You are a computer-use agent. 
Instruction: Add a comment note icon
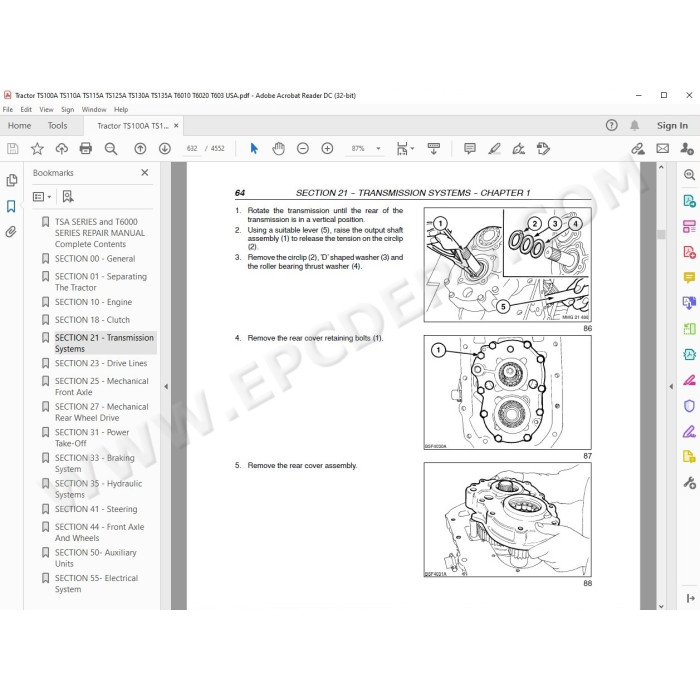point(470,149)
